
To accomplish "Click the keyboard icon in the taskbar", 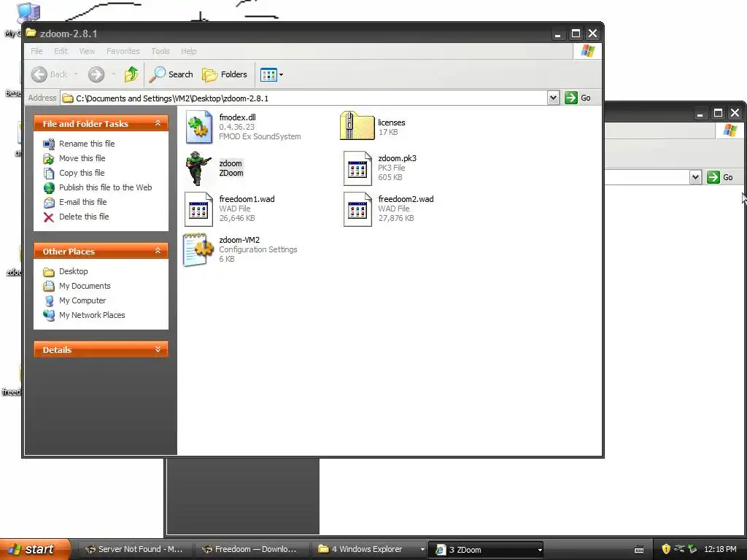I will point(639,550).
